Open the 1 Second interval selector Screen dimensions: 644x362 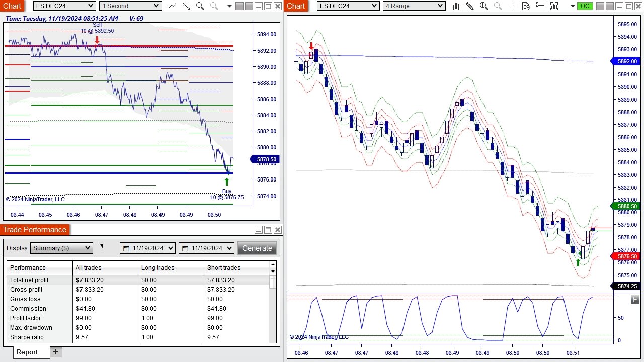click(130, 6)
